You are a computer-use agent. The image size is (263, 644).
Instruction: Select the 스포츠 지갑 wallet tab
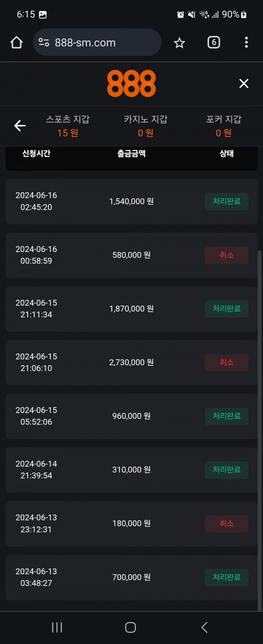(68, 126)
